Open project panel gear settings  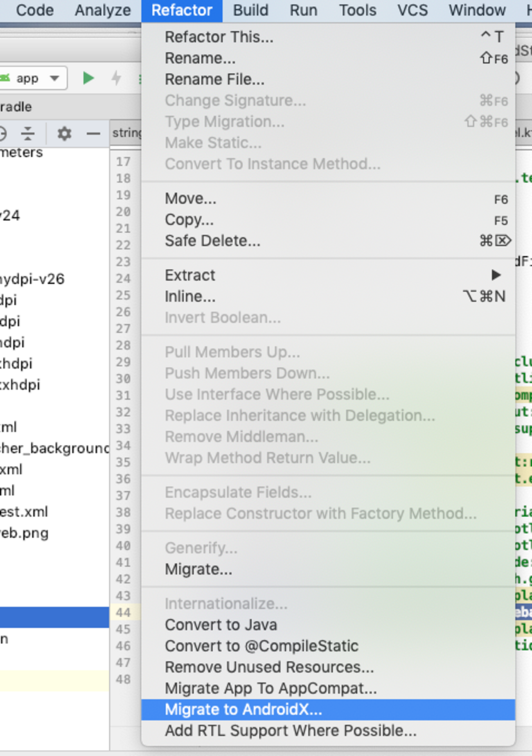[x=64, y=133]
